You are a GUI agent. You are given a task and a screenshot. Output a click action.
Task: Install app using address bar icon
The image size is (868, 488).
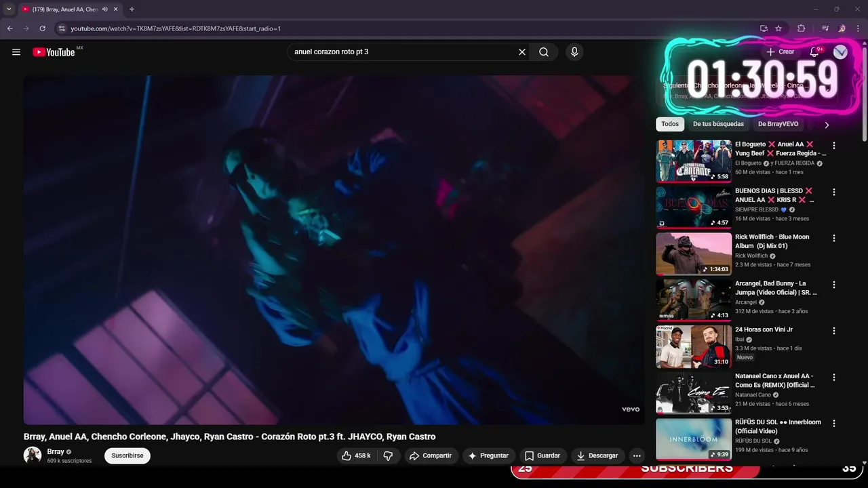click(764, 28)
